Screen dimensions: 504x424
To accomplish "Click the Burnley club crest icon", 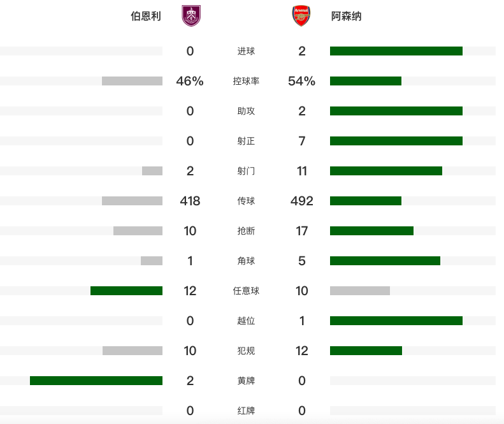I will [190, 16].
